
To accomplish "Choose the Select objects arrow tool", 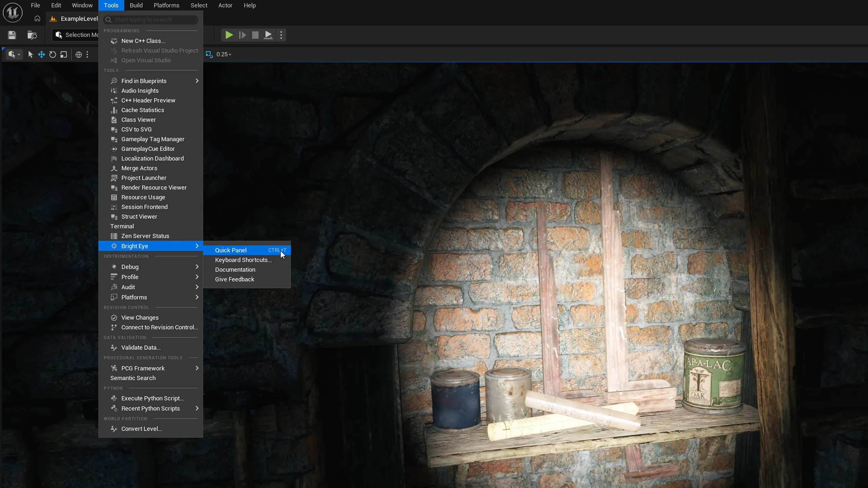I will pos(31,55).
